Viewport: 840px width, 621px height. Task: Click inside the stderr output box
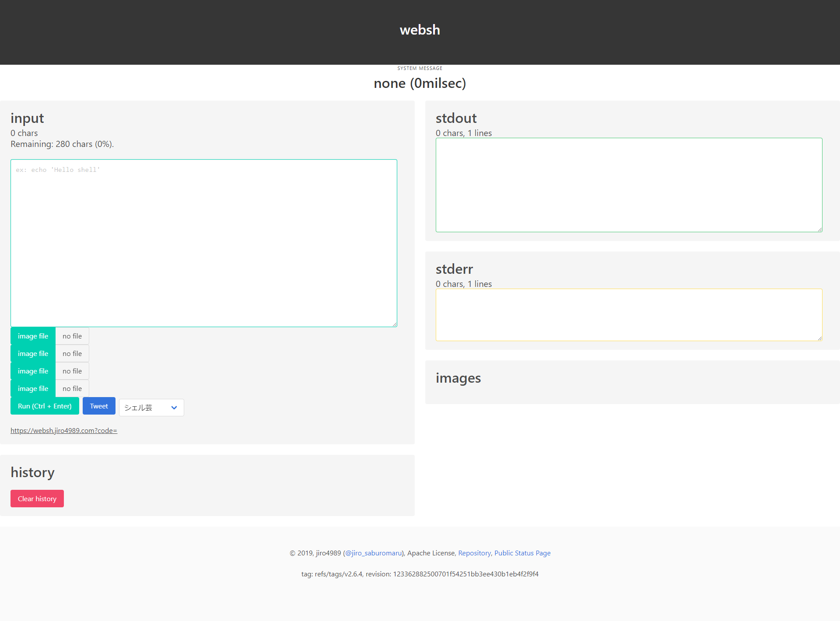coord(629,314)
